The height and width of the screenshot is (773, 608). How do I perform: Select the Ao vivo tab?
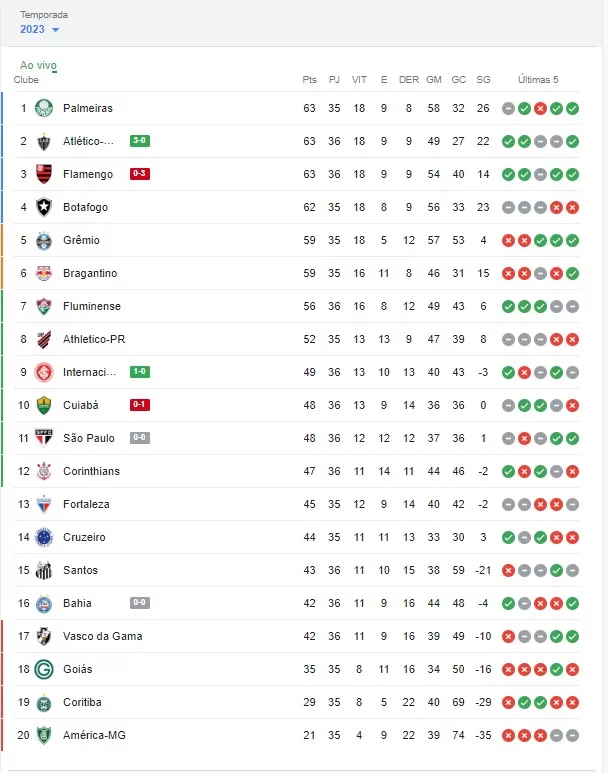pyautogui.click(x=38, y=65)
